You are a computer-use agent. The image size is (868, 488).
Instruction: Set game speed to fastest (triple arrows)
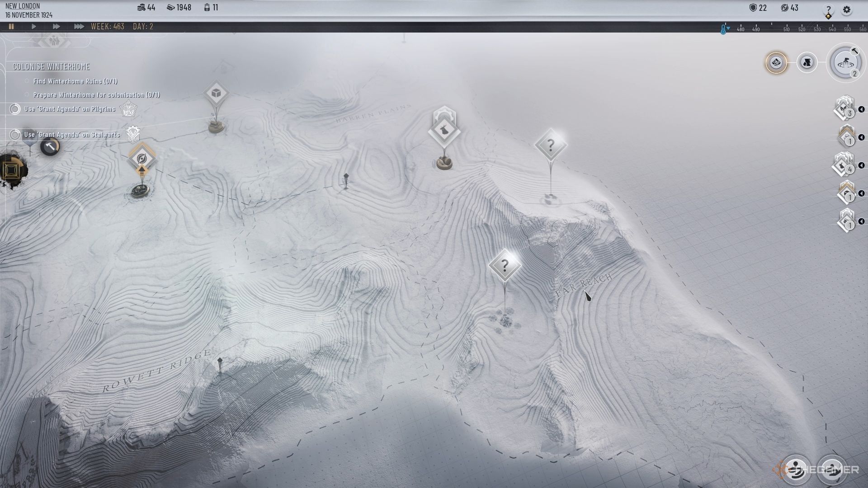click(79, 27)
